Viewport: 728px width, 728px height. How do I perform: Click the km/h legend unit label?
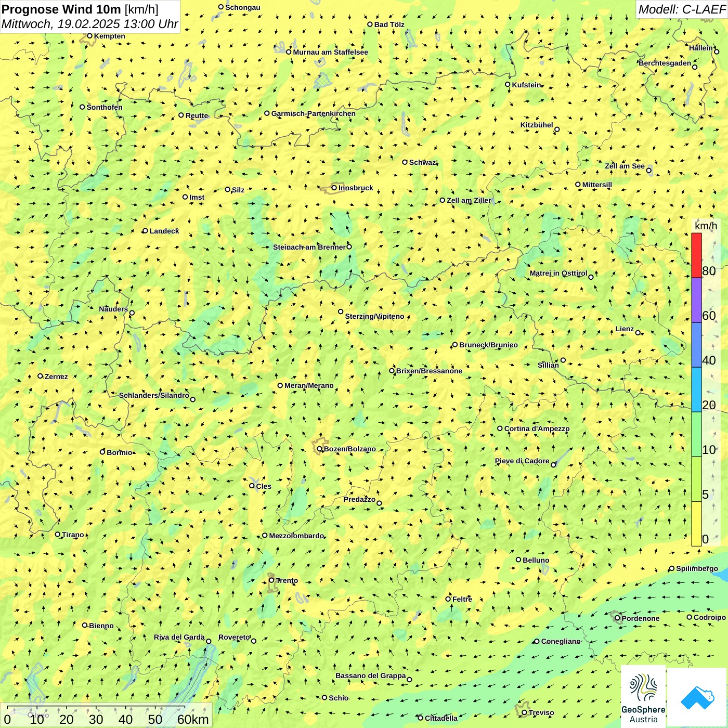706,226
